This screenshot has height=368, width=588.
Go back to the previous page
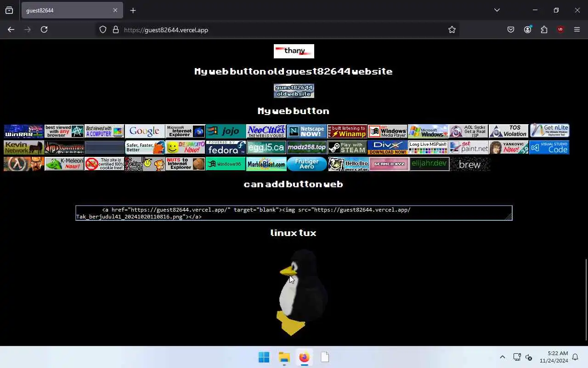click(x=11, y=29)
